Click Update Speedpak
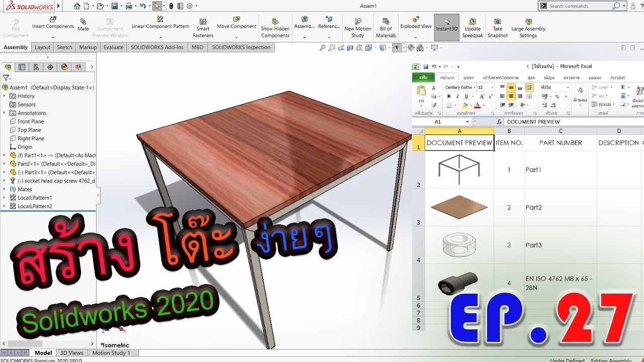Screen dimensions: 644x362 (x=472, y=28)
